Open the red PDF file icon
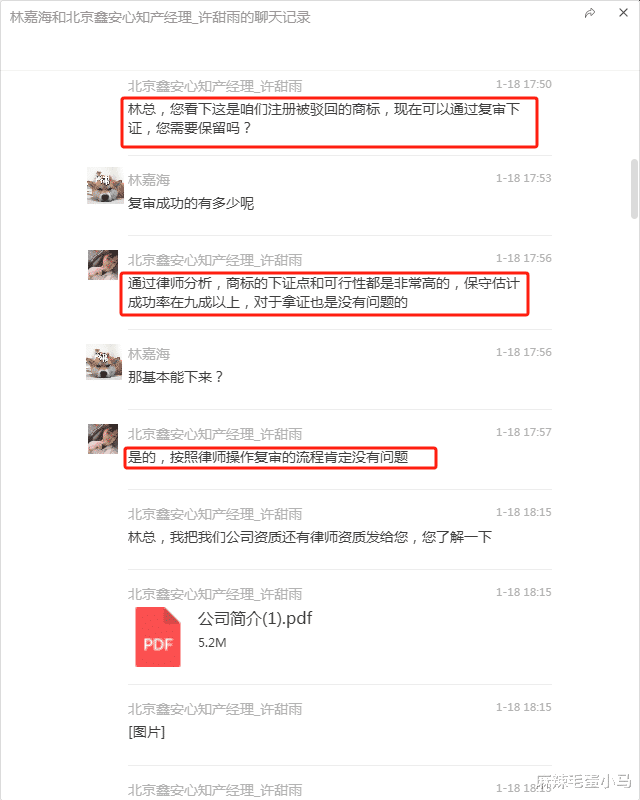The image size is (640, 800). coord(158,637)
